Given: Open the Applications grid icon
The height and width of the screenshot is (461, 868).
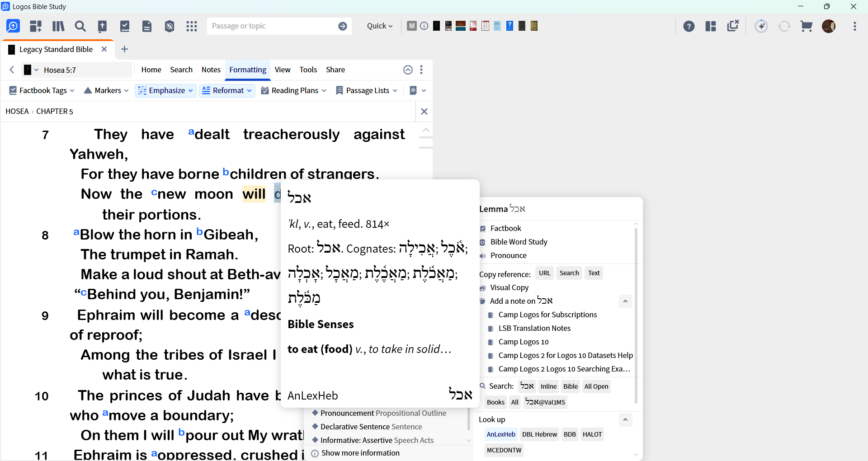Looking at the screenshot, I should coord(192,26).
